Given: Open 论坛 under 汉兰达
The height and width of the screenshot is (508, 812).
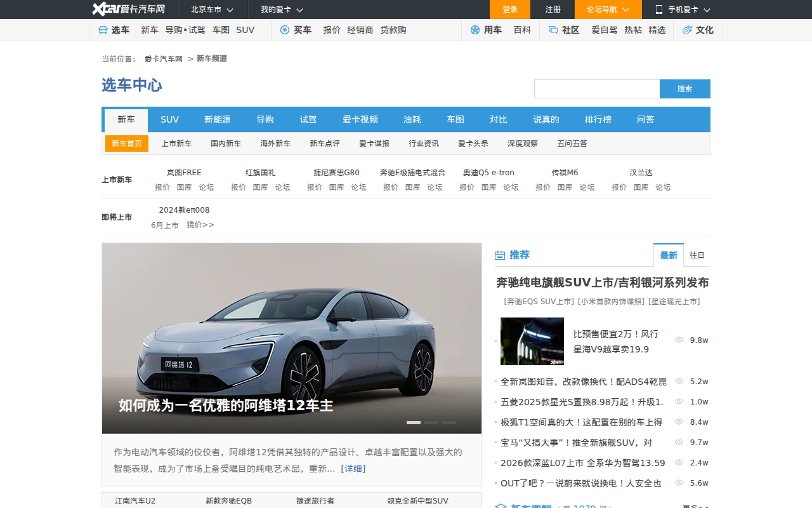Looking at the screenshot, I should 663,187.
